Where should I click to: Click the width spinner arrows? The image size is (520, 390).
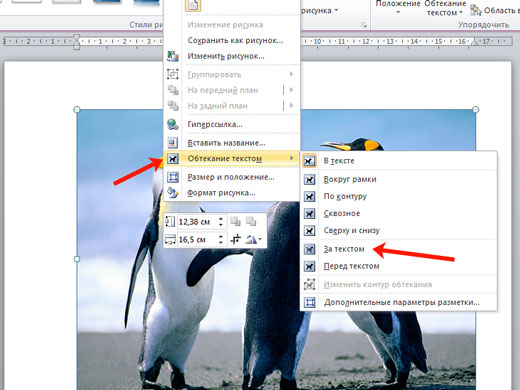221,239
